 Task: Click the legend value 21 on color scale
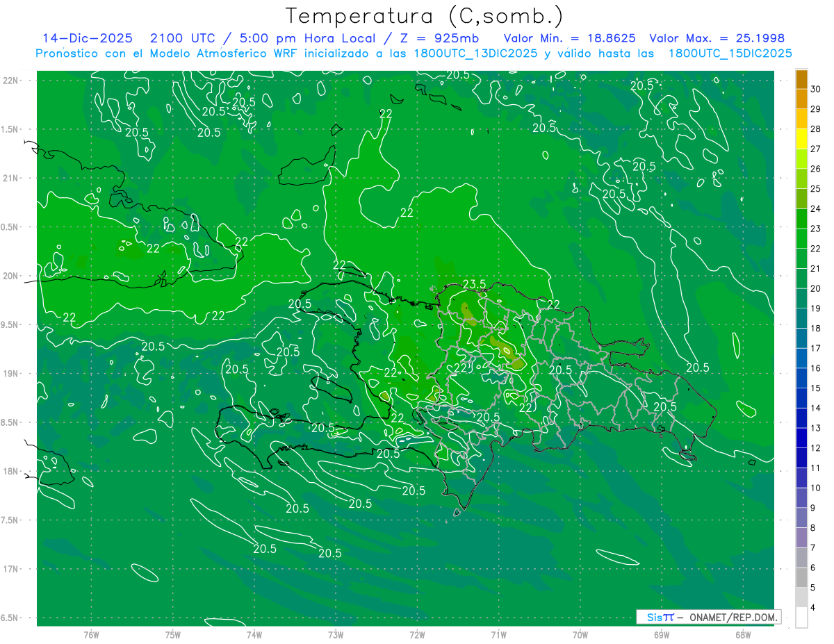tap(816, 268)
